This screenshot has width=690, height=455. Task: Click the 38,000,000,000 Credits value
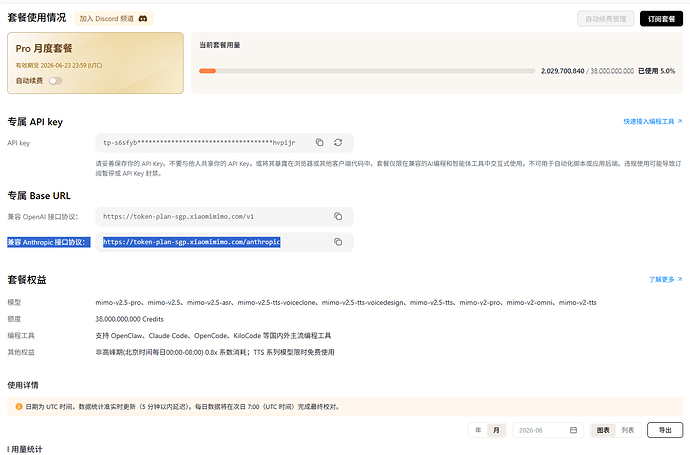[x=129, y=319]
